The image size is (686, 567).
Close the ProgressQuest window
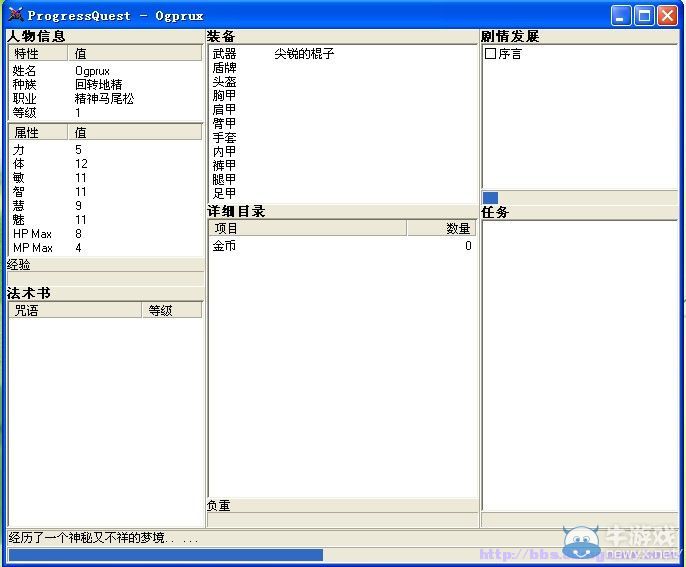(668, 16)
